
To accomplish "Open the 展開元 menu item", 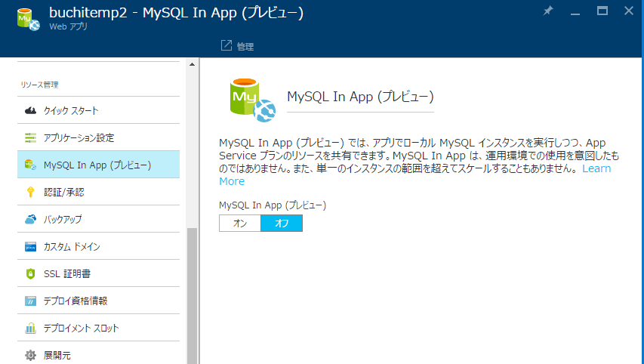I will tap(99, 353).
